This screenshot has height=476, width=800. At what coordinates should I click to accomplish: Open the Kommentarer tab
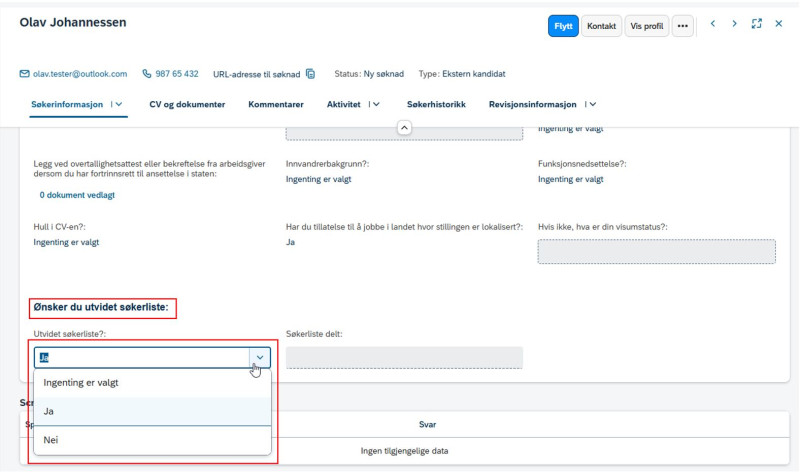tap(276, 104)
